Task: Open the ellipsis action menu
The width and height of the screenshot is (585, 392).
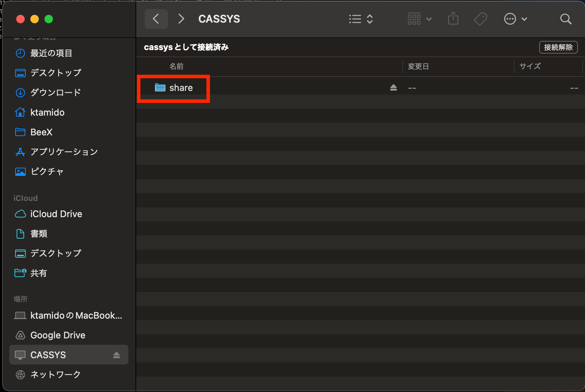Action: pyautogui.click(x=515, y=19)
